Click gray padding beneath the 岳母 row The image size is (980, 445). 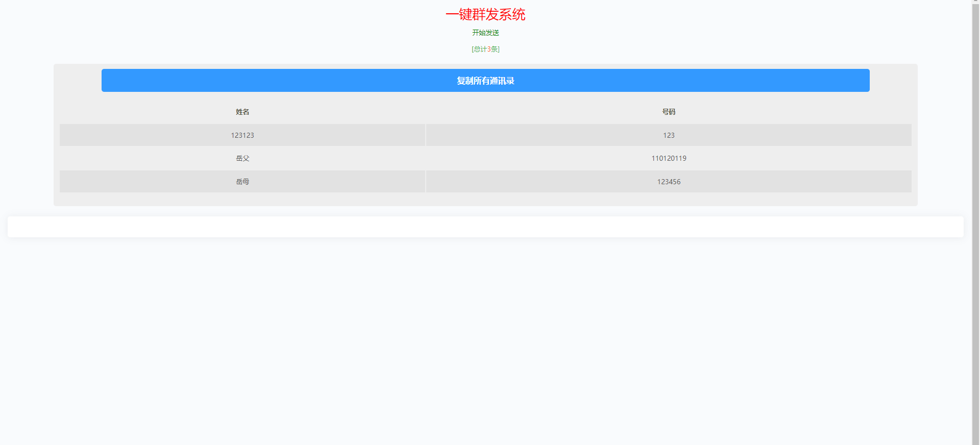coord(485,199)
